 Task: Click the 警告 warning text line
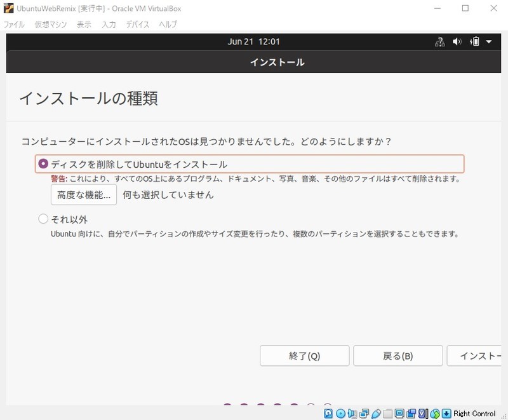255,179
